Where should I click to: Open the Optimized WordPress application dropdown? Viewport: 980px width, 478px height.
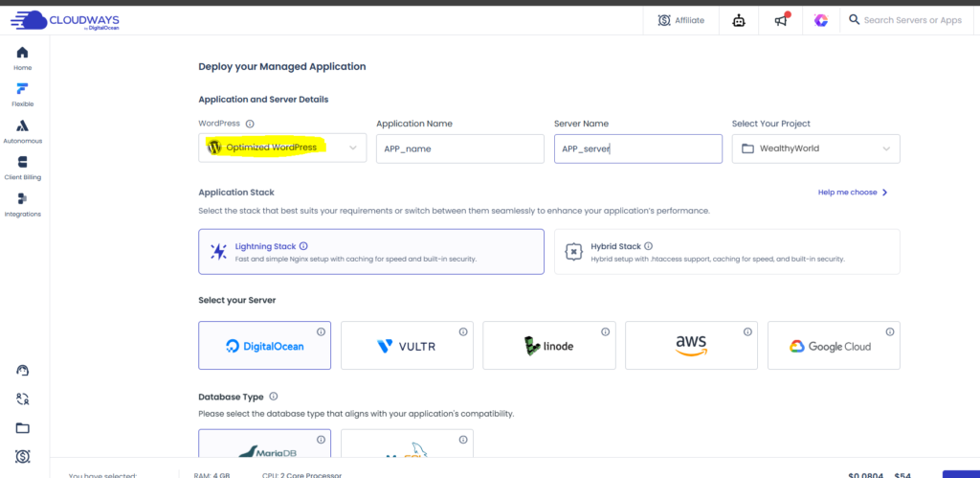tap(282, 148)
